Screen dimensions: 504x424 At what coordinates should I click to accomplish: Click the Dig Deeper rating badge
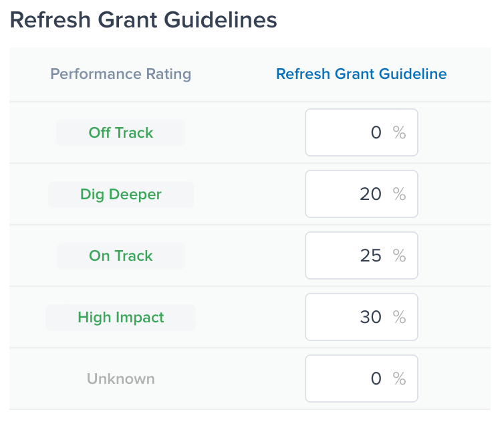tap(121, 195)
